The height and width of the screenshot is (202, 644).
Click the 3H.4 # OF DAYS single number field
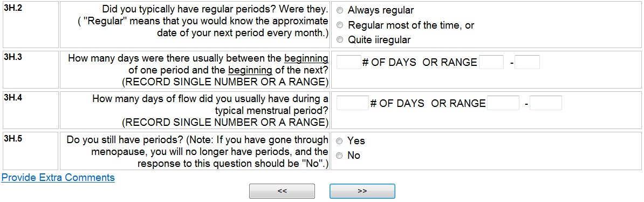pos(353,103)
